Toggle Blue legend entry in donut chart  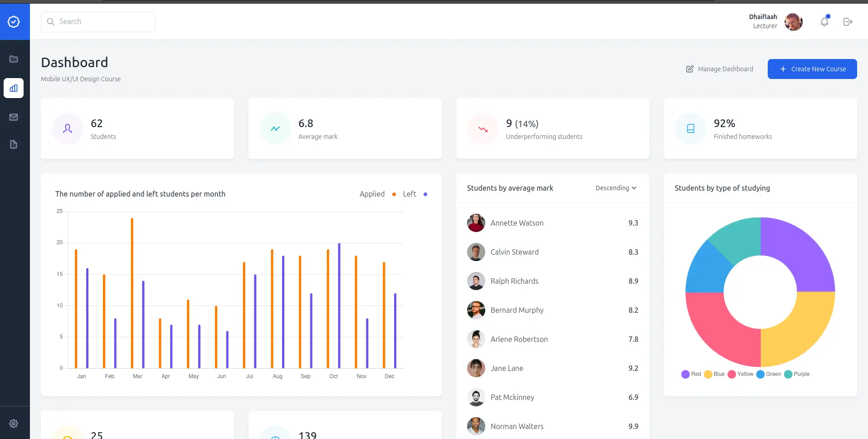tap(714, 374)
